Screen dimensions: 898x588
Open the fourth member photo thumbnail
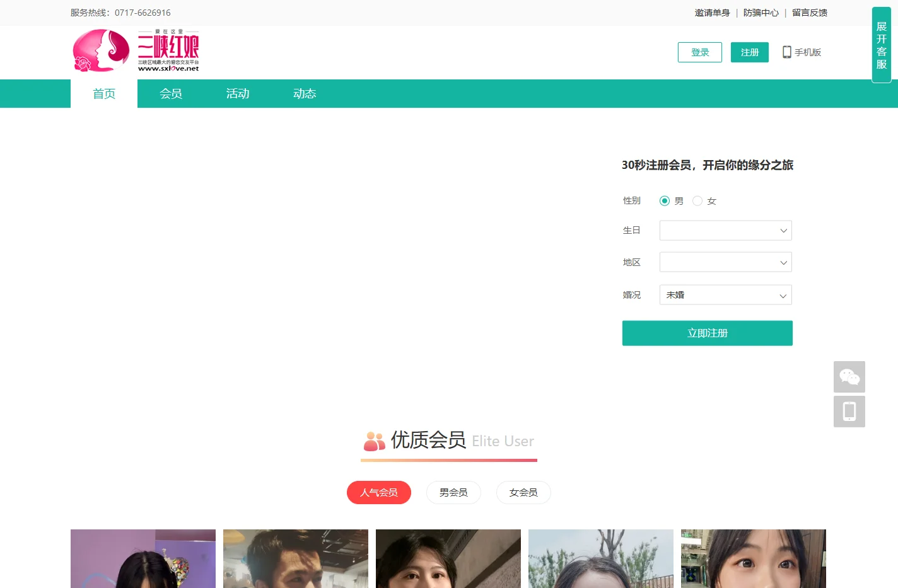[x=601, y=558]
